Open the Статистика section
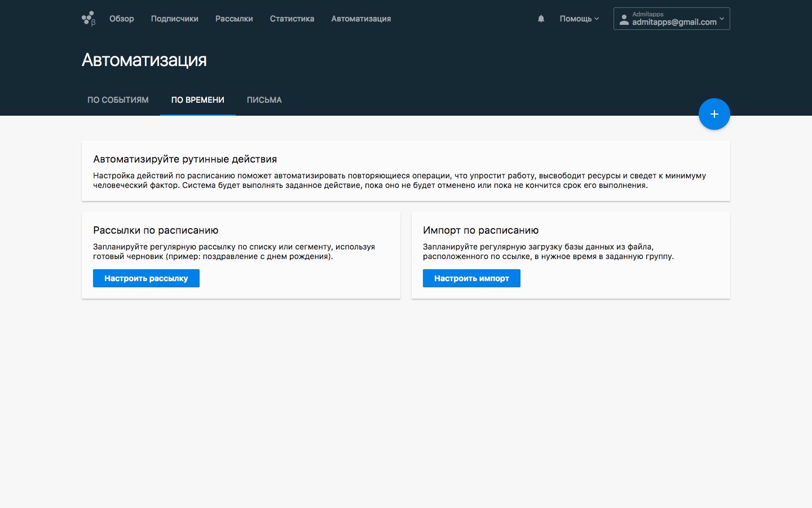812x508 pixels. 292,19
